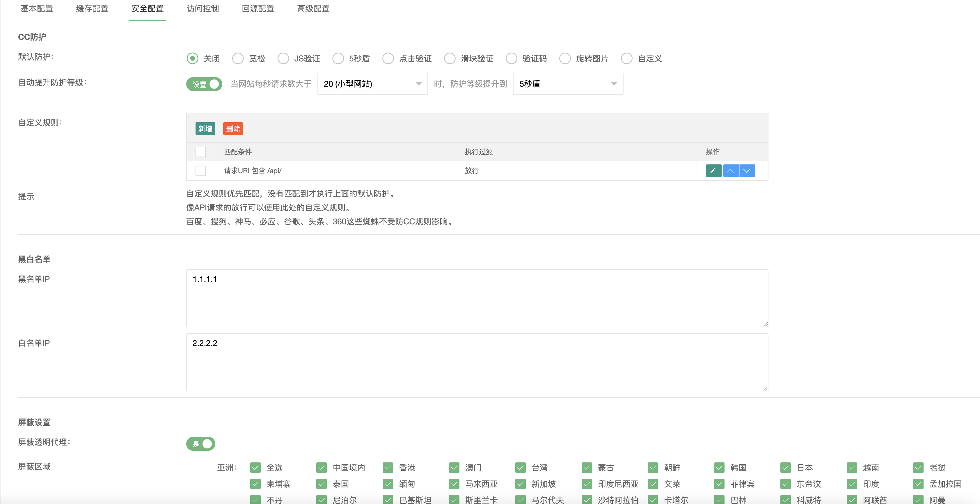Screen dimensions: 980x504
Task: Switch to the 访问控制 tab
Action: click(203, 8)
